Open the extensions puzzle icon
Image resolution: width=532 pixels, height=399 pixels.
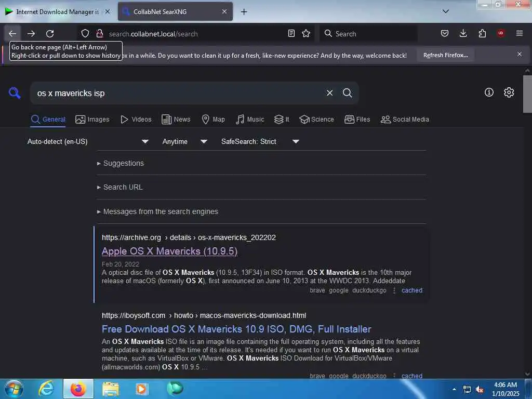pos(482,33)
